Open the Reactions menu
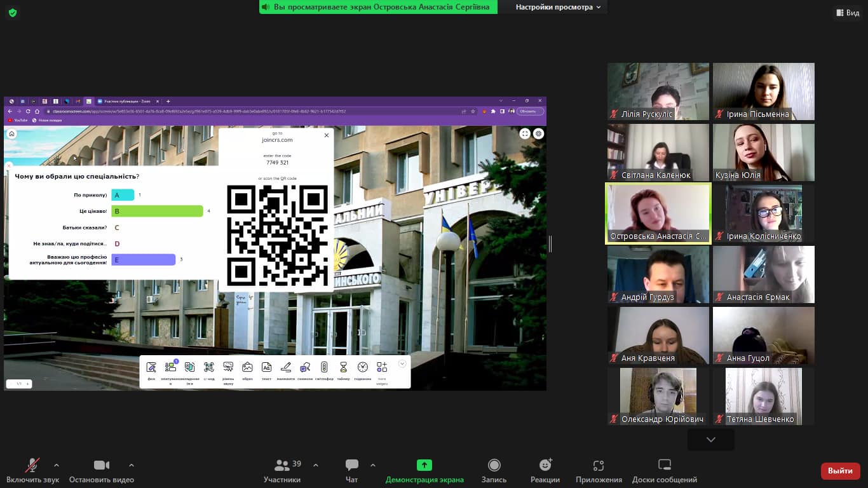The height and width of the screenshot is (488, 868). [x=545, y=465]
